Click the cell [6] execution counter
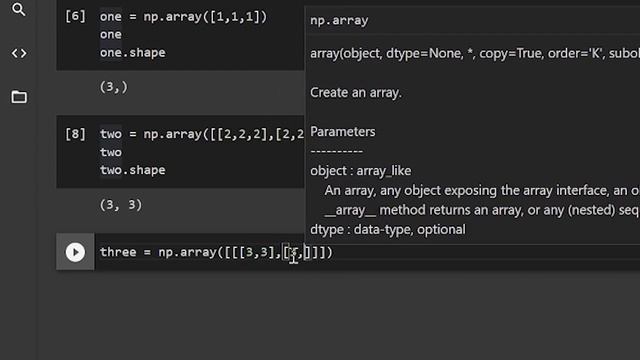Viewport: 640px width, 360px height. (76, 16)
